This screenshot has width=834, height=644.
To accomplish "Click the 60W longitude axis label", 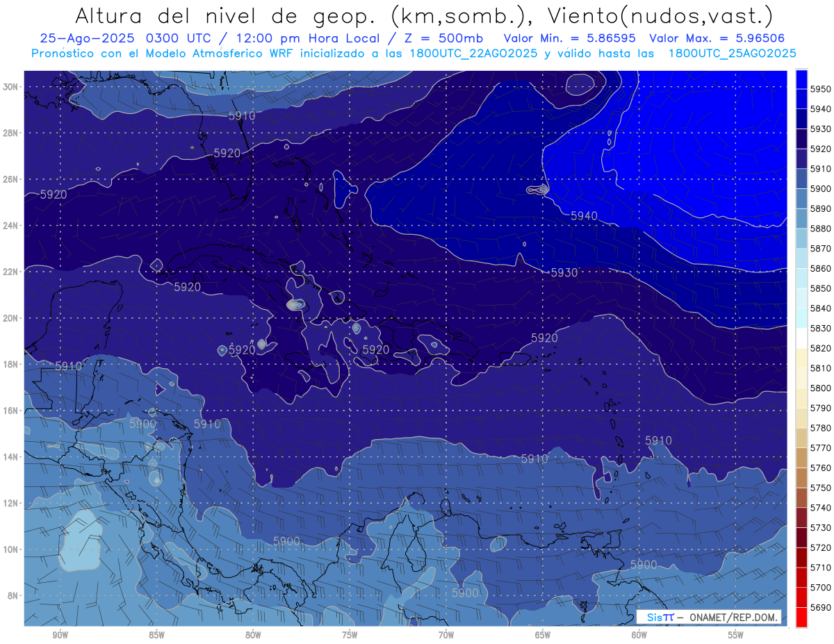I will point(639,635).
